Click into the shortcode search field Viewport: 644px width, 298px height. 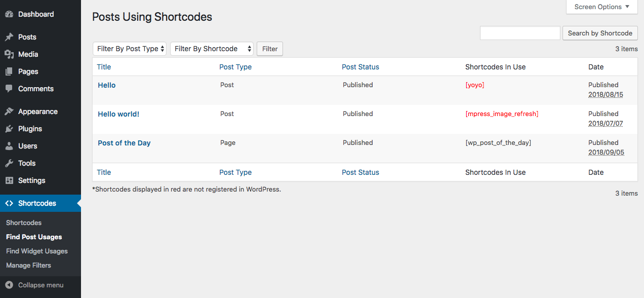coord(520,33)
